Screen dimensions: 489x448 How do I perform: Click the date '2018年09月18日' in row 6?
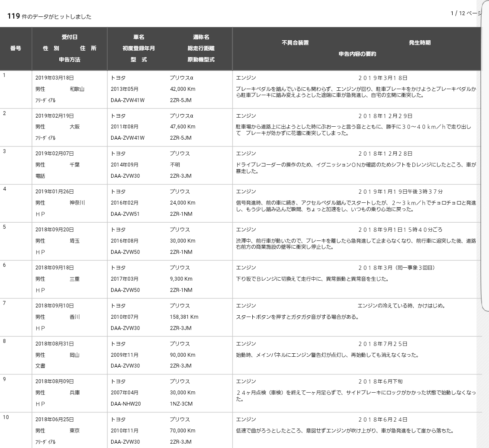click(55, 268)
